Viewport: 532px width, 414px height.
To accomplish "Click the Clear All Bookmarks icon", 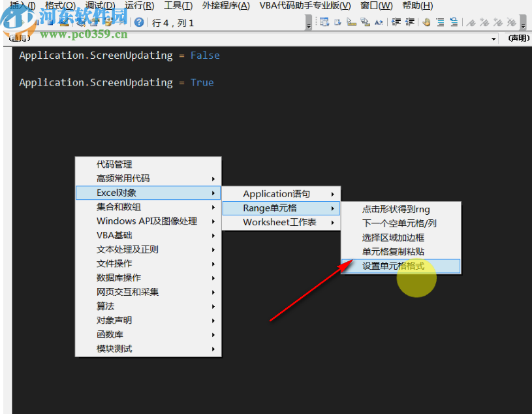I will click(511, 22).
